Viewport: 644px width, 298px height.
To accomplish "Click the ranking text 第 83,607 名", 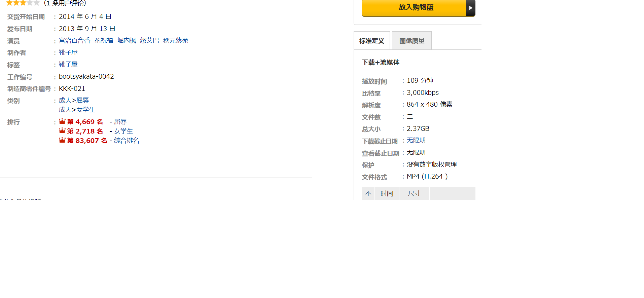I will point(87,141).
